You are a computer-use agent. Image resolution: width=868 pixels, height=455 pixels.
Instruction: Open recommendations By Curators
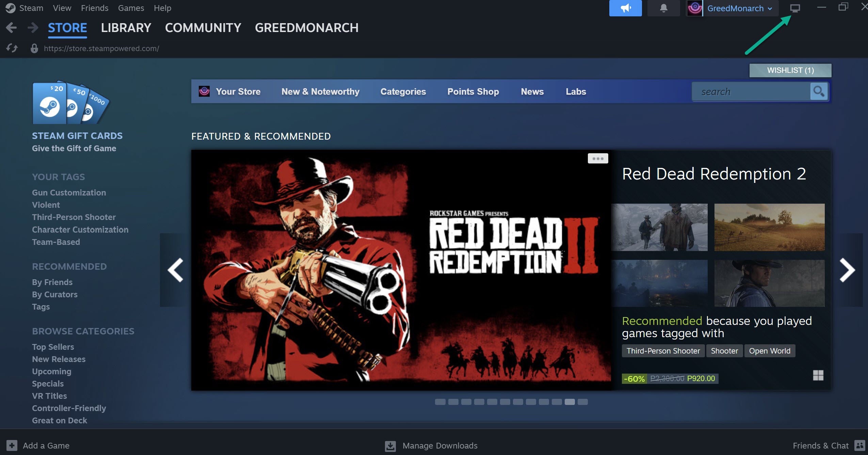tap(55, 294)
